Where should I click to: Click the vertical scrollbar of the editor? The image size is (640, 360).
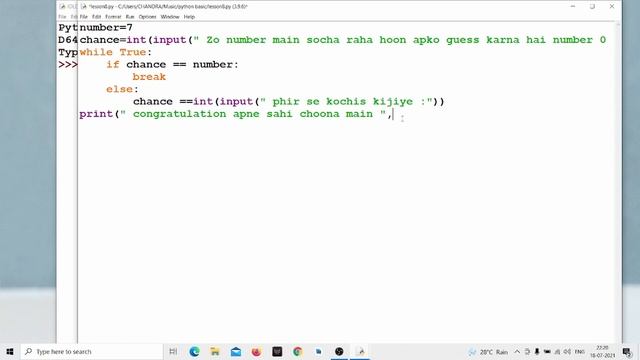click(618, 182)
